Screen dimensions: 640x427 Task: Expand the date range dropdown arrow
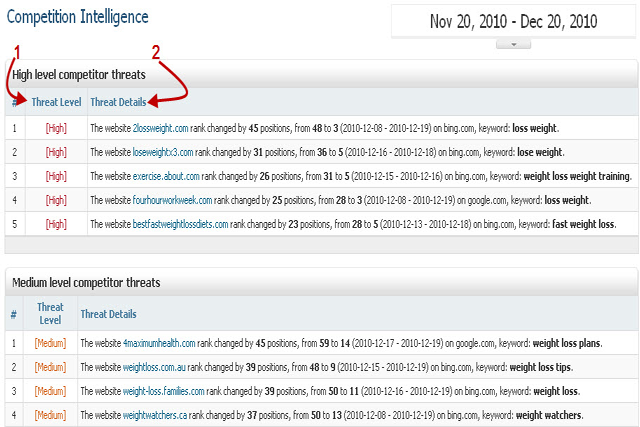513,45
